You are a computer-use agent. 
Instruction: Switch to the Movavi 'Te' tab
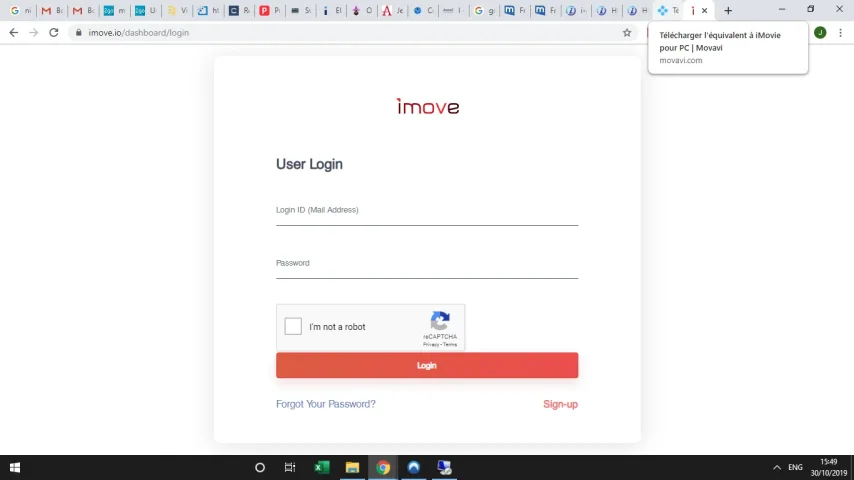click(668, 10)
